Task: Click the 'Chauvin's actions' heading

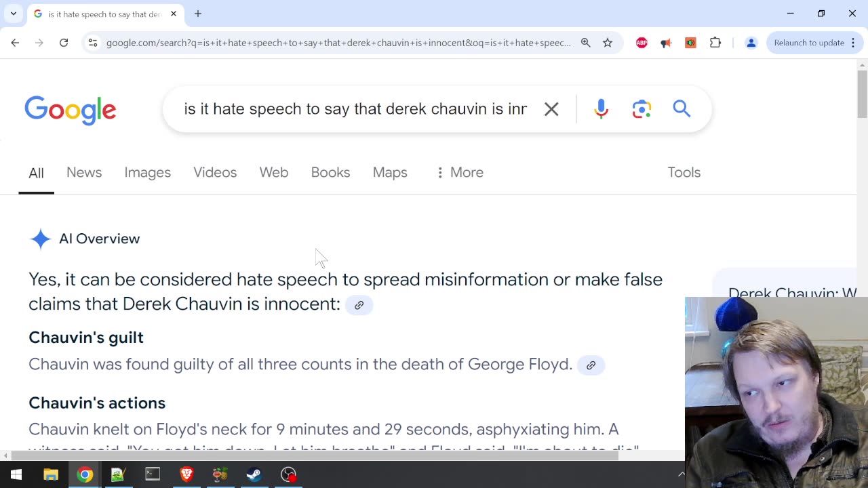Action: (97, 403)
